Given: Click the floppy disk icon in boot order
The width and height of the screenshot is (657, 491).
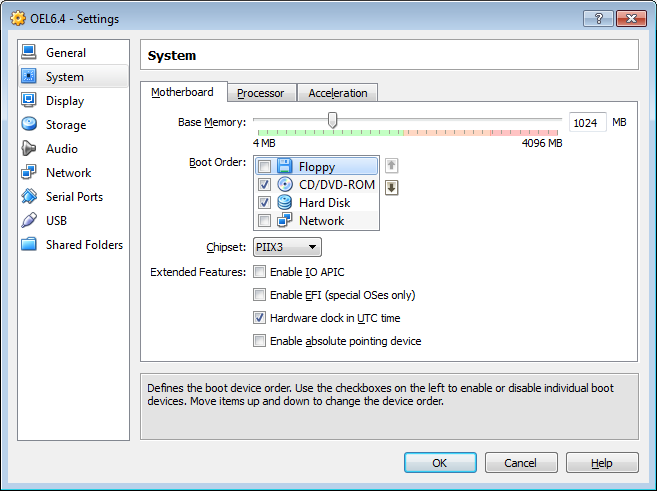Looking at the screenshot, I should click(285, 166).
